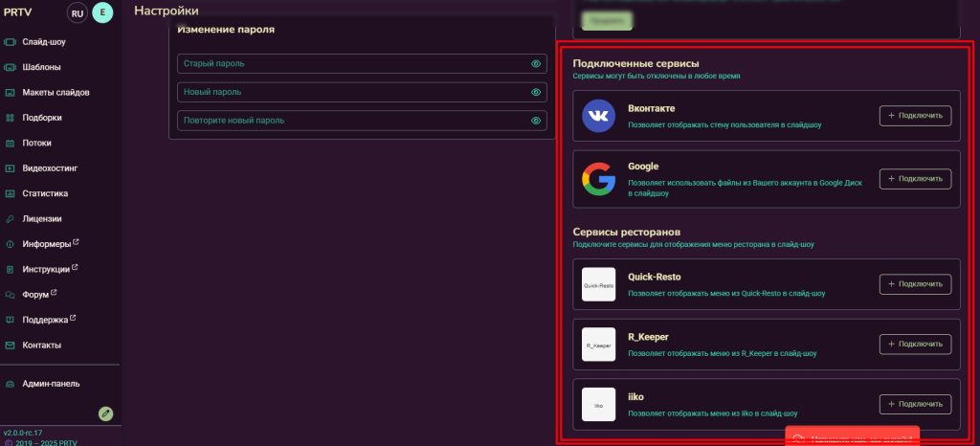Click the Видеохостинг play icon
The image size is (980, 446).
pos(10,168)
